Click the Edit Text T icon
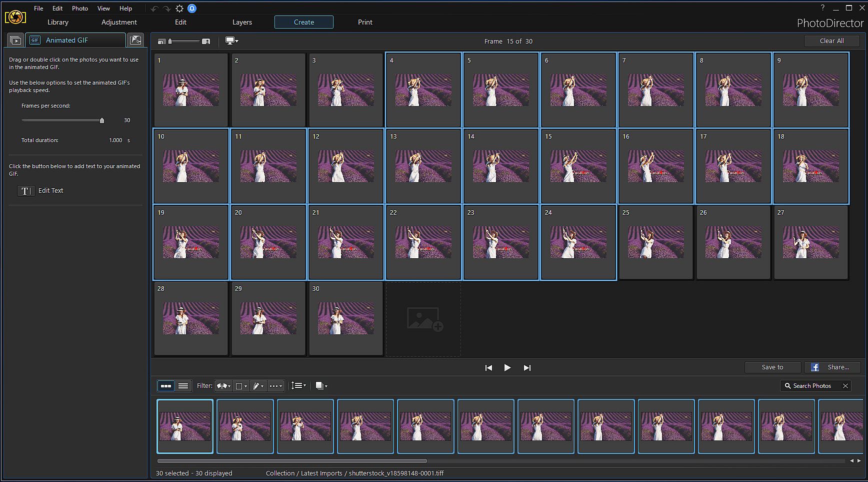868x482 pixels. click(25, 191)
